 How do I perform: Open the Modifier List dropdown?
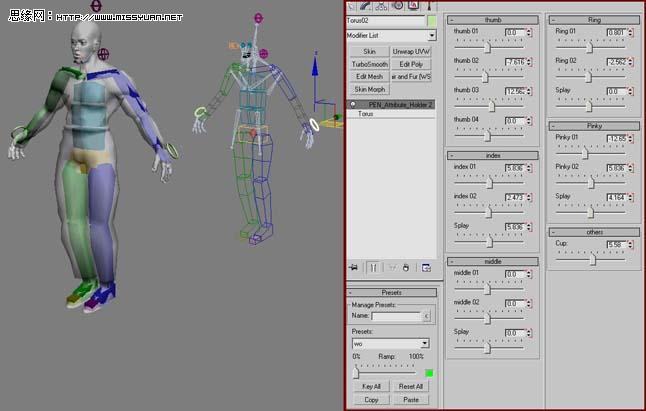tap(391, 35)
